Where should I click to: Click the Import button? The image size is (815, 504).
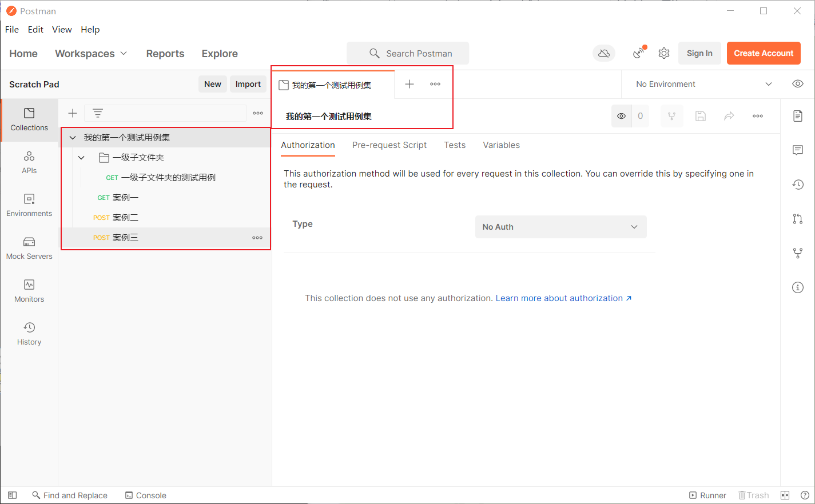248,84
